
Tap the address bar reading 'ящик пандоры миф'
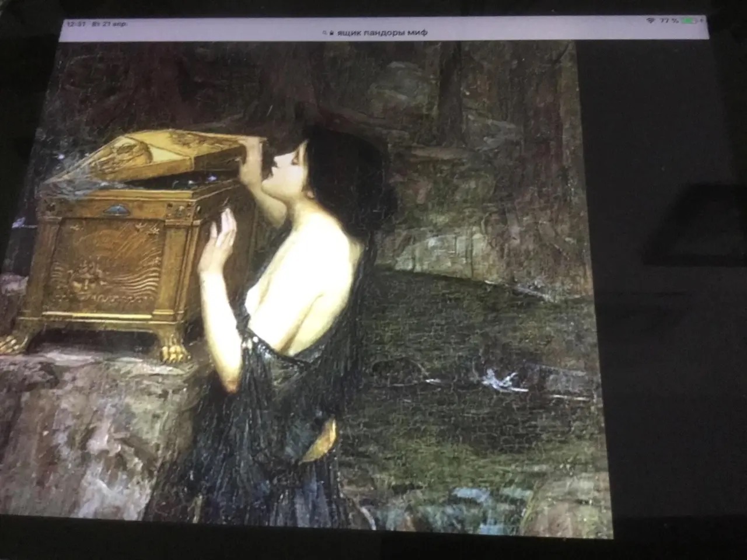click(375, 33)
